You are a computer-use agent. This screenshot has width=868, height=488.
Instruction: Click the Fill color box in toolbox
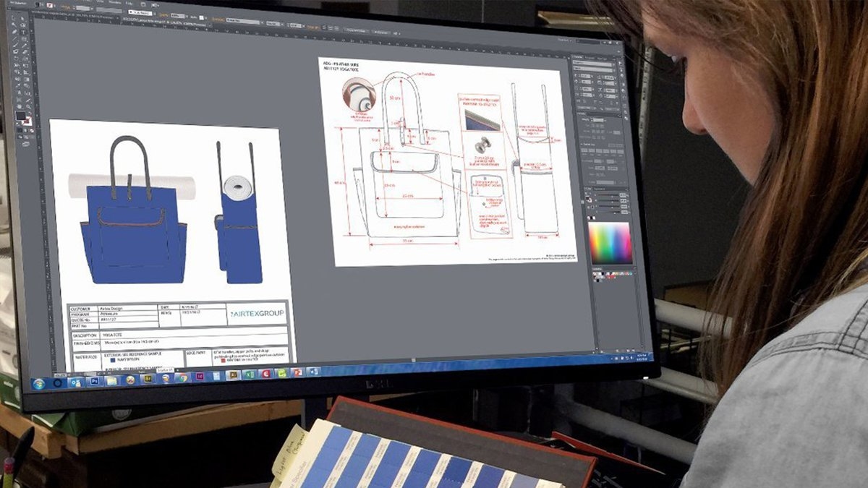pyautogui.click(x=20, y=116)
